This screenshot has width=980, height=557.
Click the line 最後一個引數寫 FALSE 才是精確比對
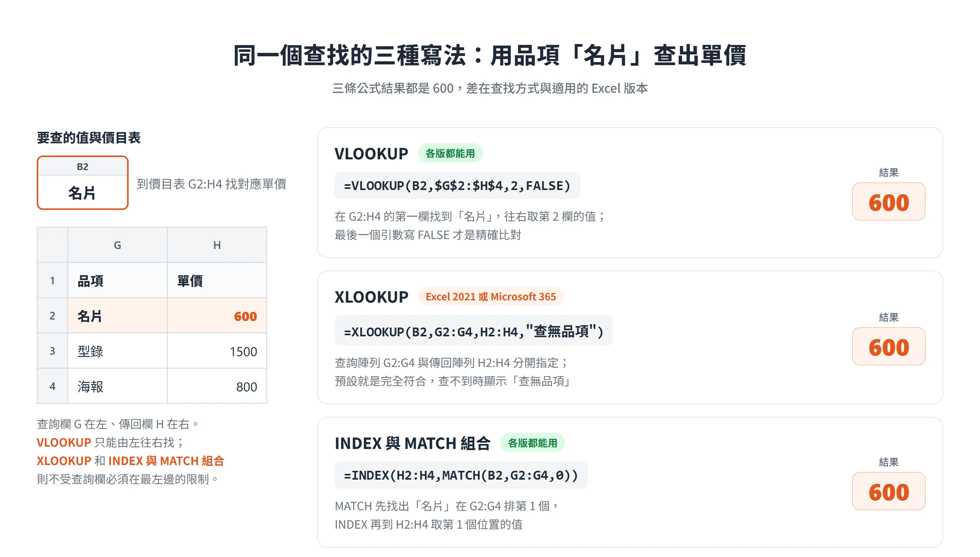click(x=428, y=235)
